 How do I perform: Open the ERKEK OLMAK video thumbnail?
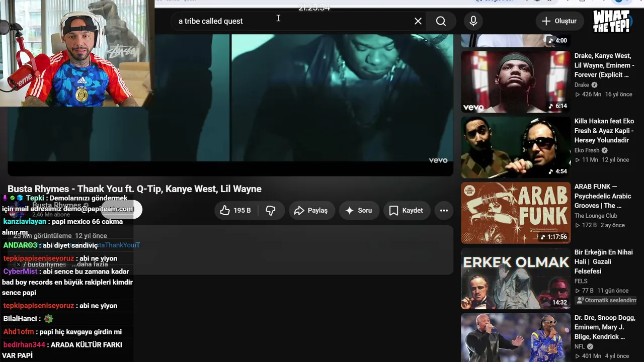click(516, 279)
